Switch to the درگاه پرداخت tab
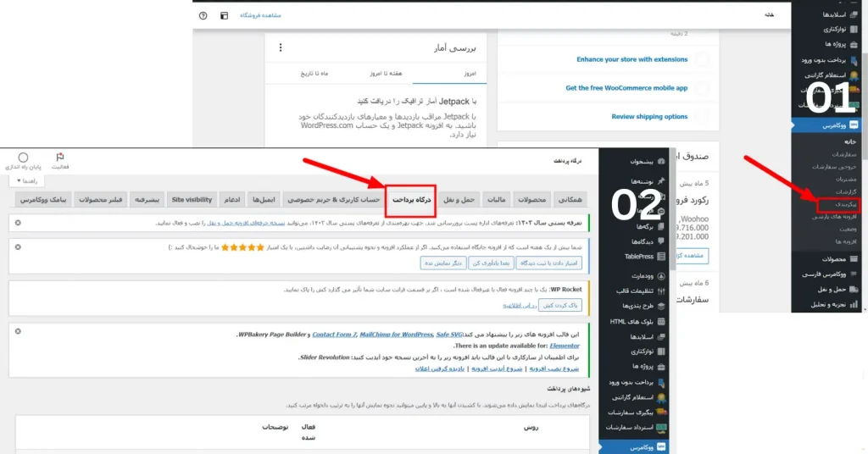The image size is (868, 454). tap(411, 200)
